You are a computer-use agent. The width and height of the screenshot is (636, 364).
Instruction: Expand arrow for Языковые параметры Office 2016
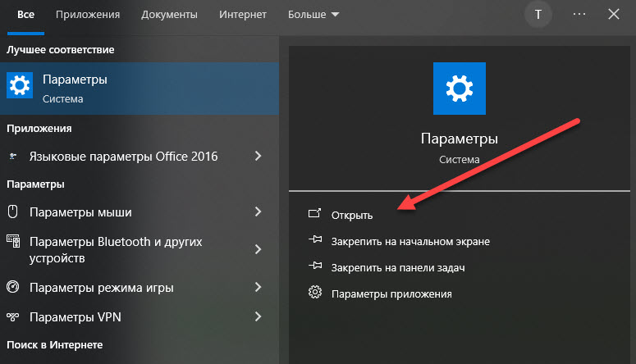(x=258, y=156)
